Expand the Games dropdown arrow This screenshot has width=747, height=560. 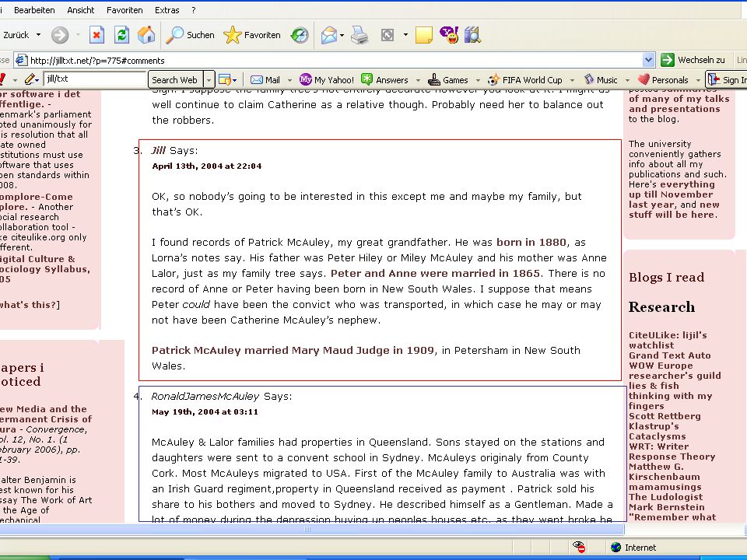pos(478,80)
